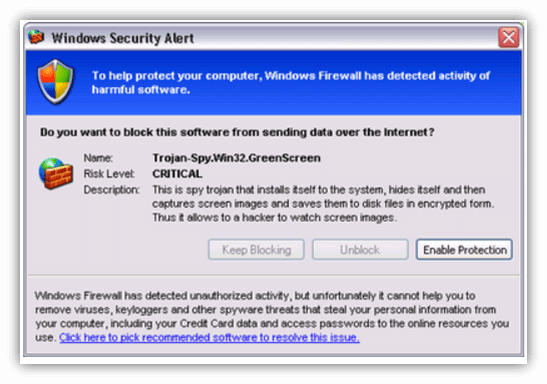Click the Windows Security Alert title text
Image resolution: width=547 pixels, height=384 pixels.
pos(122,38)
